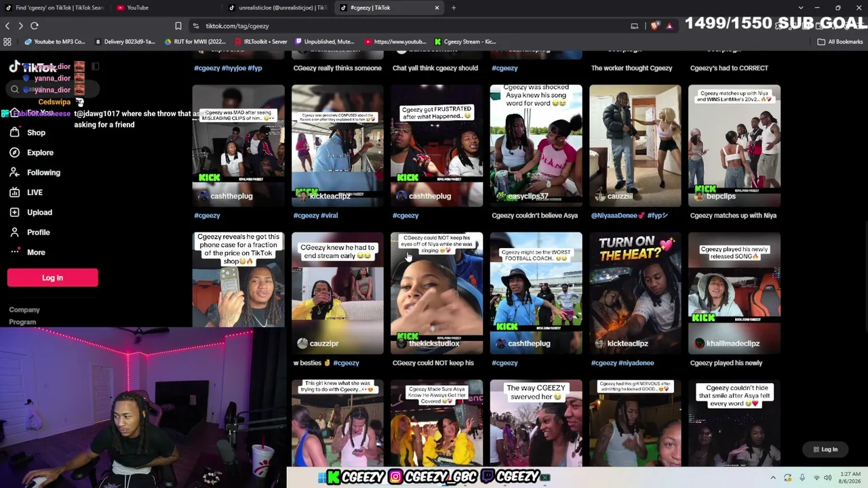Open the Delivery 8023d9 bookmark
The height and width of the screenshot is (488, 868).
(x=125, y=41)
